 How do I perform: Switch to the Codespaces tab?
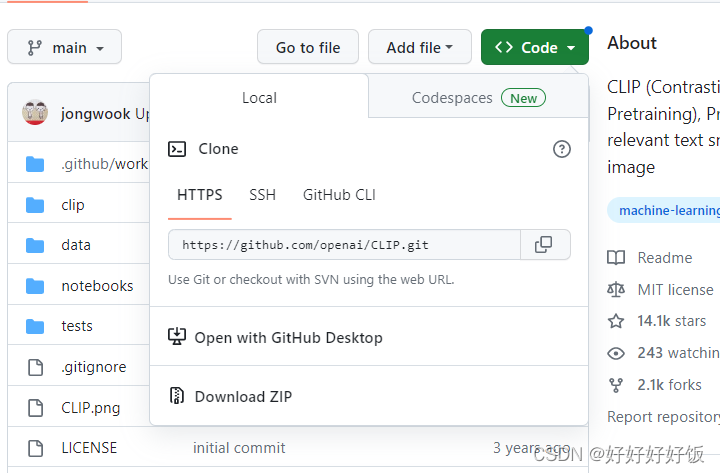click(x=478, y=97)
